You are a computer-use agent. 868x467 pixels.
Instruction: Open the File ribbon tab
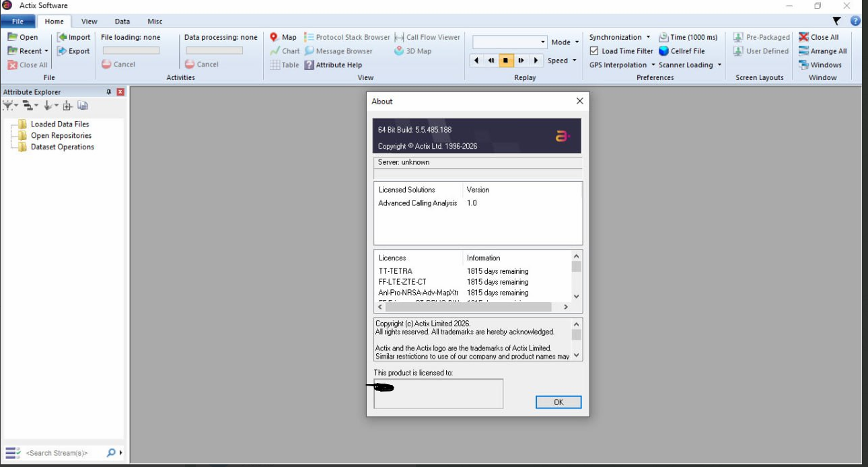(x=17, y=22)
